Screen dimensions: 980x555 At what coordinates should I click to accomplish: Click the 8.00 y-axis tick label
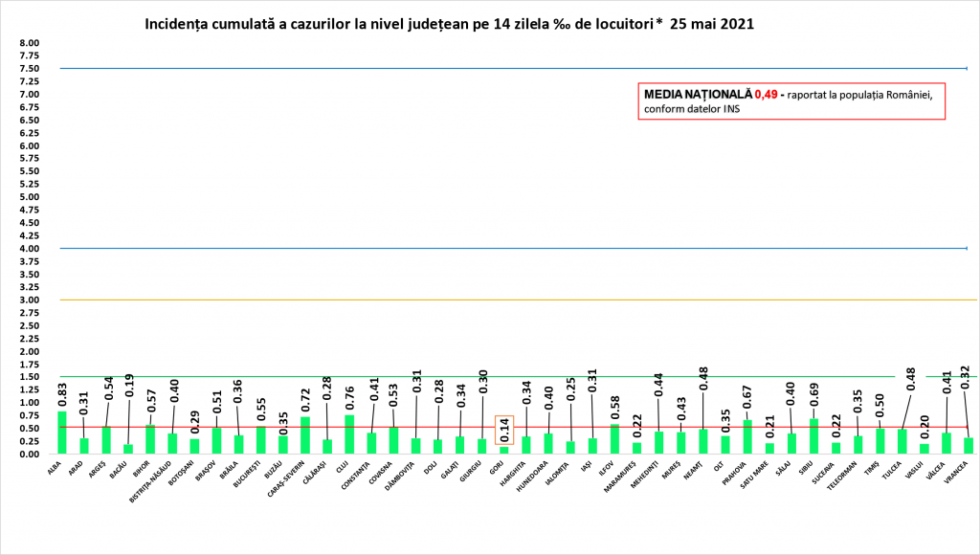[x=30, y=43]
